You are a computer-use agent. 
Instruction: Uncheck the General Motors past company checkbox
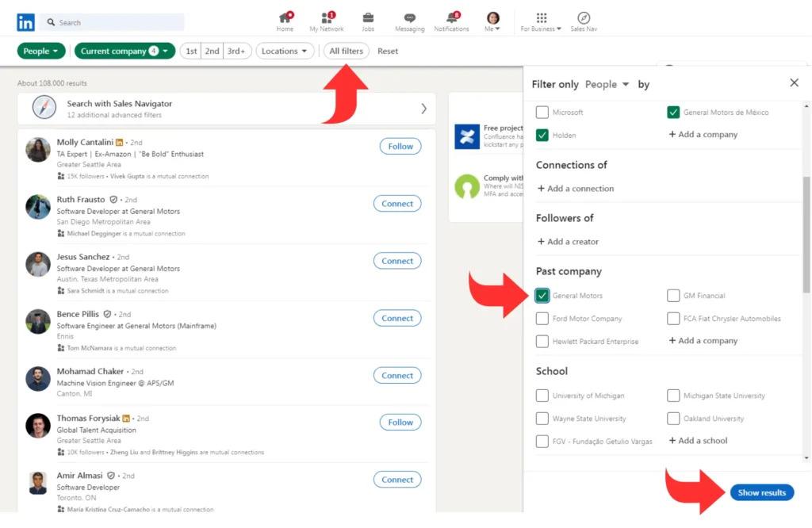tap(542, 296)
